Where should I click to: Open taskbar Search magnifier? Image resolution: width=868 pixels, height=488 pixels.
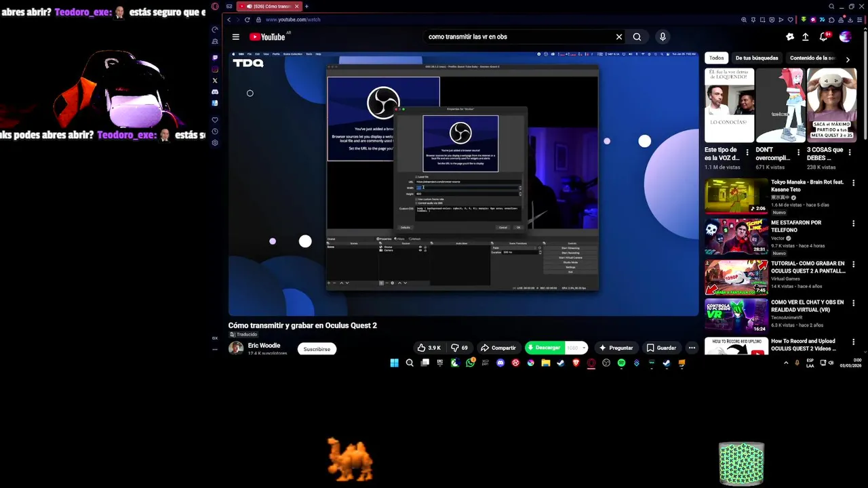pyautogui.click(x=410, y=363)
